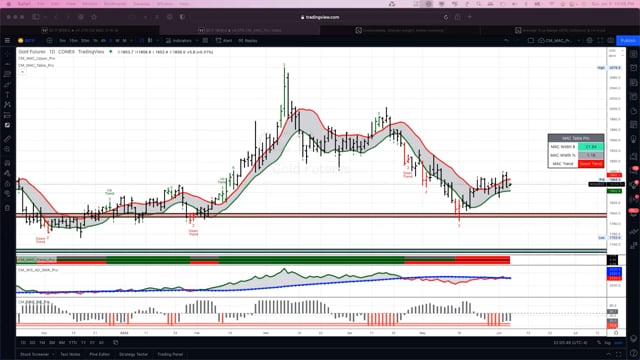The height and width of the screenshot is (360, 640).
Task: Open the chart settings gear icon
Action: 589,40
